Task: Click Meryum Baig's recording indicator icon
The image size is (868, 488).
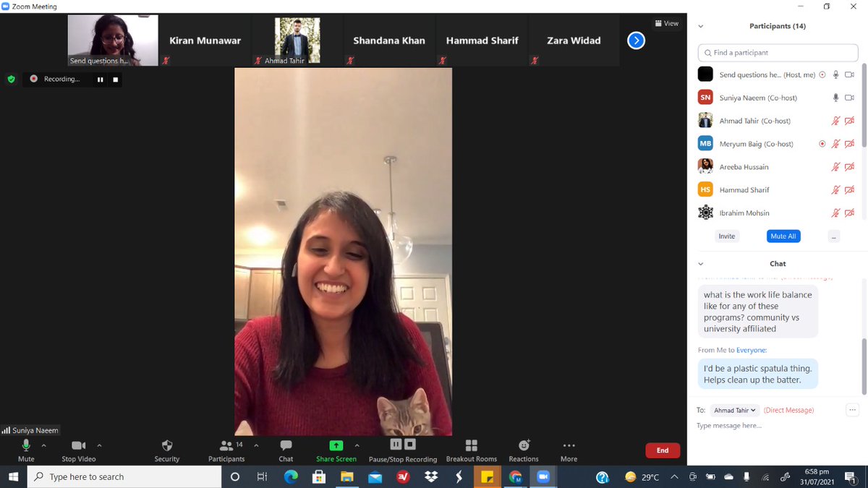Action: 822,144
